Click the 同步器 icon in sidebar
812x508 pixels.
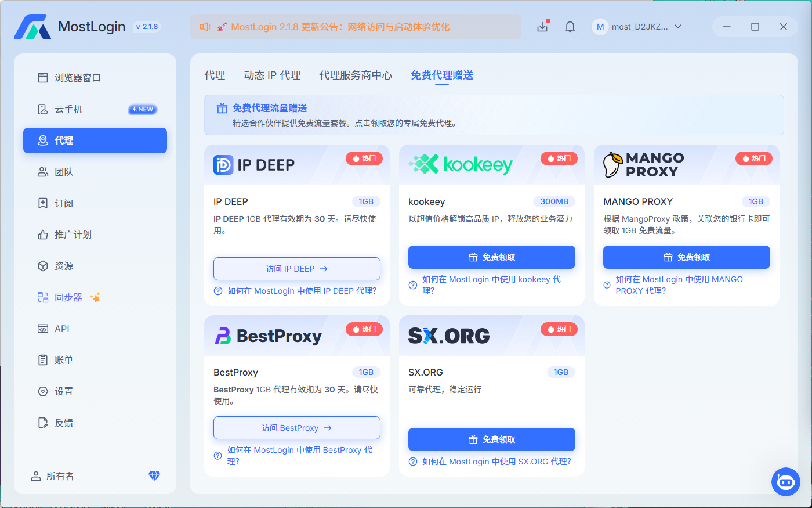pyautogui.click(x=43, y=297)
